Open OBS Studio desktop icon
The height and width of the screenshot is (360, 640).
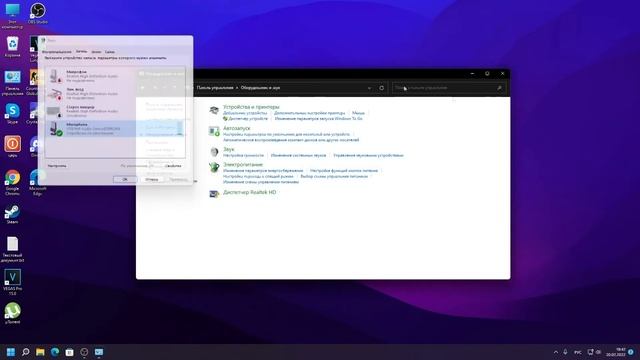pyautogui.click(x=38, y=13)
